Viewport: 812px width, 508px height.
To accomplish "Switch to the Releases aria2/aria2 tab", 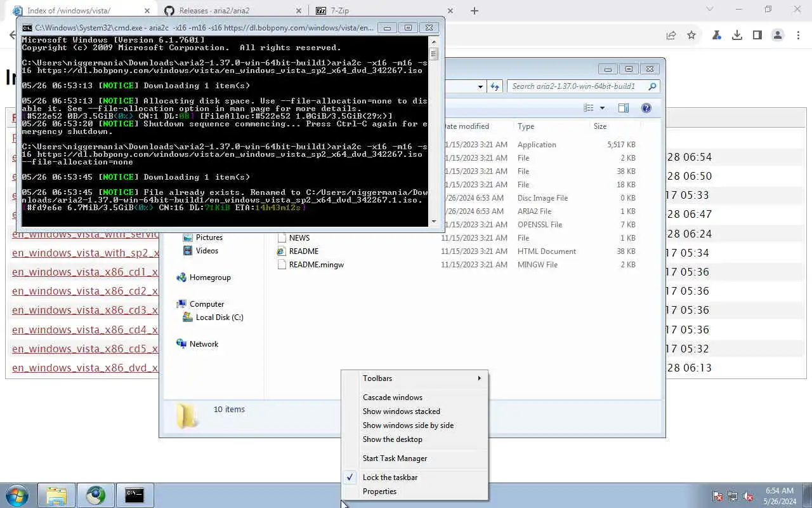I will tap(233, 11).
